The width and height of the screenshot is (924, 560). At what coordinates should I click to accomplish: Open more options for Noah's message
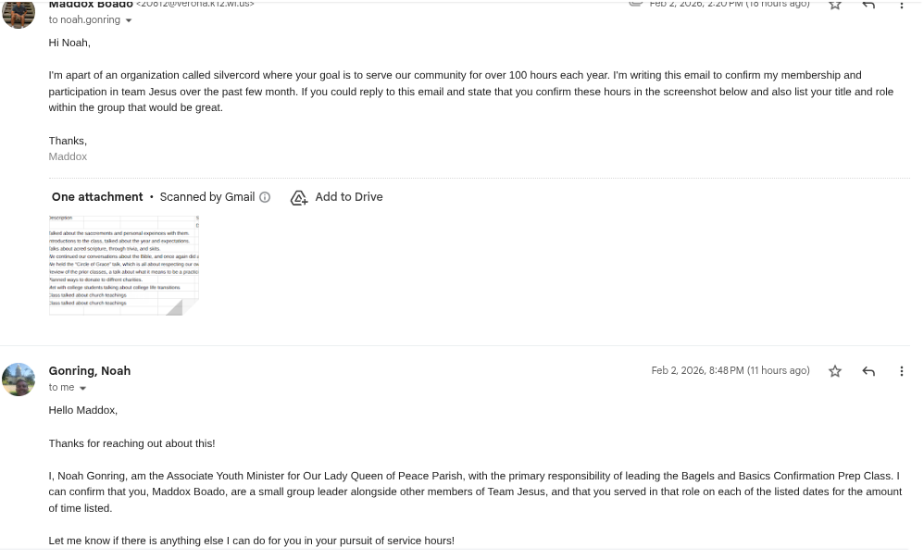[902, 371]
